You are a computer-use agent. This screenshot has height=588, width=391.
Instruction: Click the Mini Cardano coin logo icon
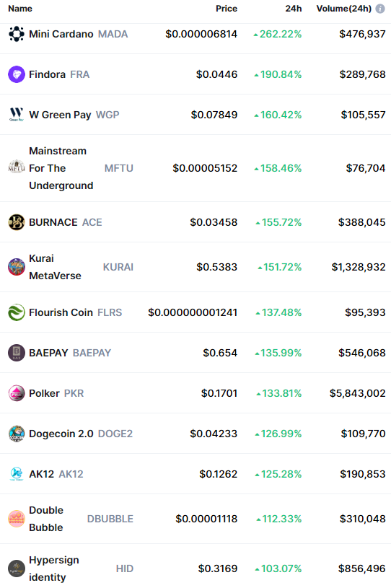(x=17, y=34)
